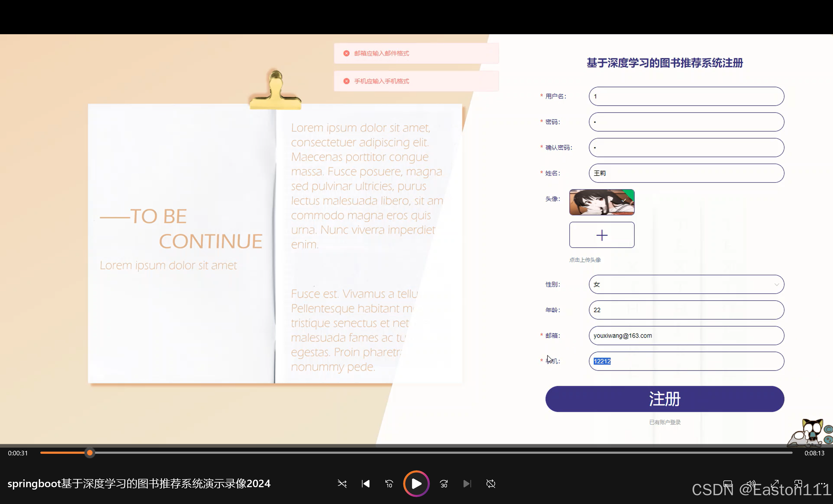
Task: Click the plus to upload avatar
Action: [602, 235]
